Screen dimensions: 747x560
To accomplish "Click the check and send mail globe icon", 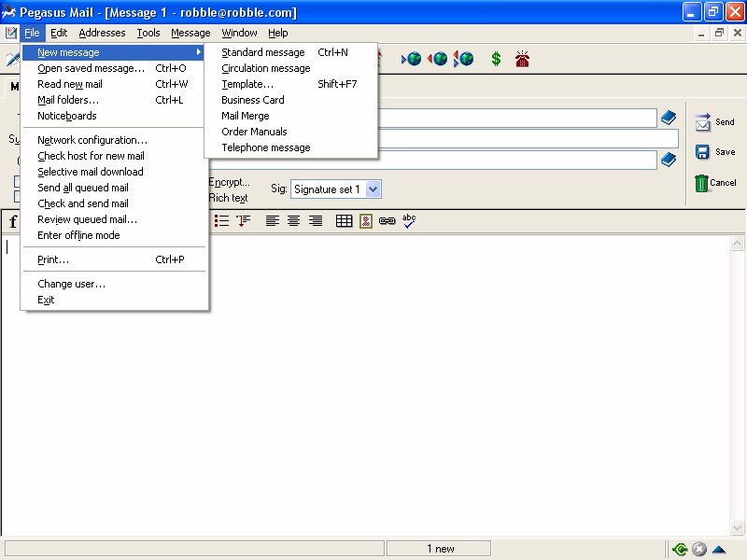I will point(463,59).
